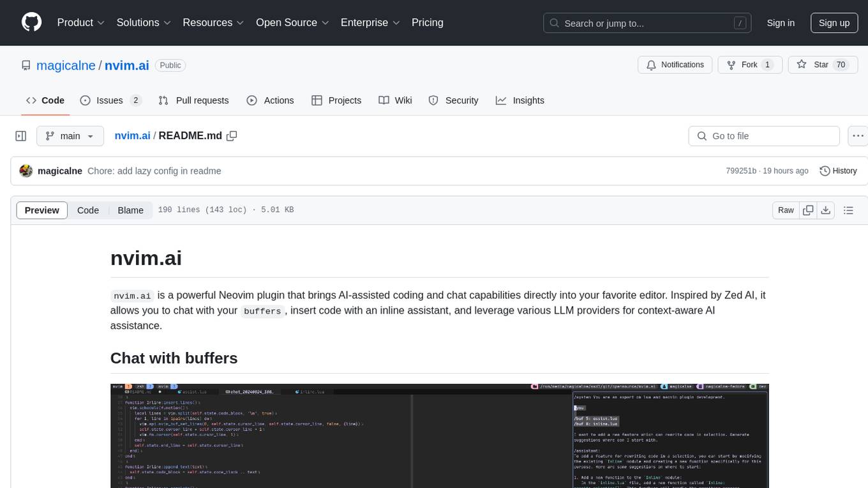Click the nvim.ai breadcrumb link

pos(133,136)
